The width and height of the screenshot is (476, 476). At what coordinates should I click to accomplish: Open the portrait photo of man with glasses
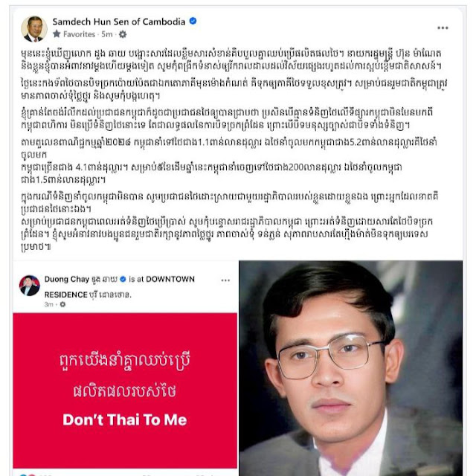[350, 368]
